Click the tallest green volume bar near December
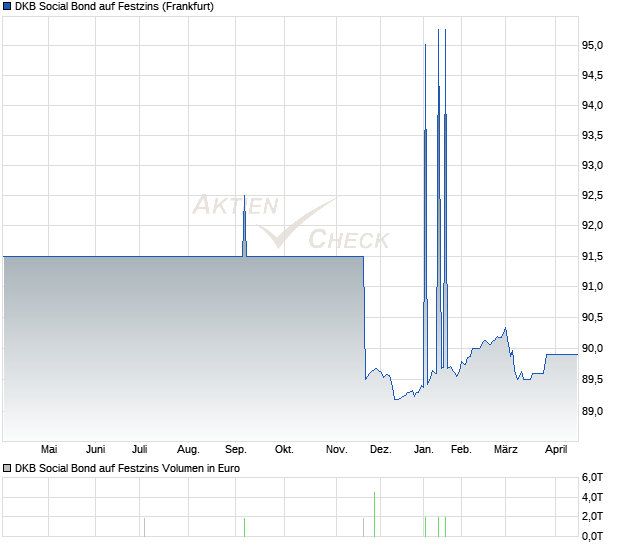Screen dimensions: 620x546 374,514
